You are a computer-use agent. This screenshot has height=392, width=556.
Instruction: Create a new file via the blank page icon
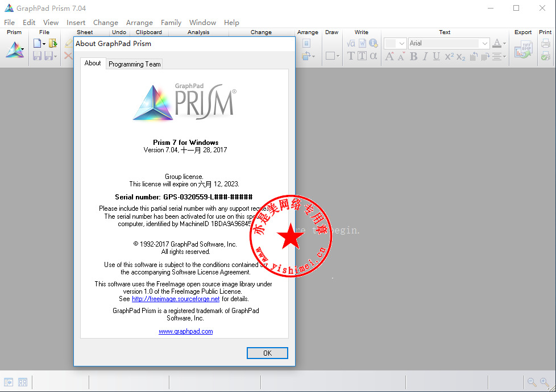coord(37,43)
